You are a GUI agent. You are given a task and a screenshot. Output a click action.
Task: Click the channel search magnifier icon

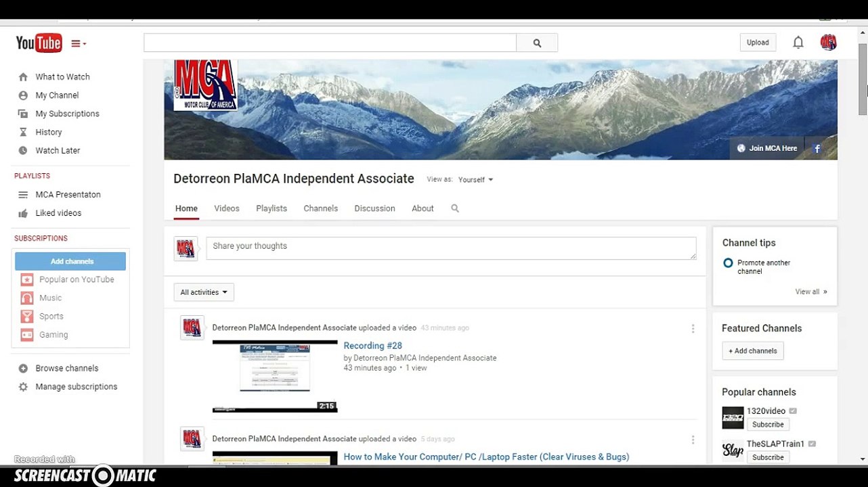(x=455, y=208)
